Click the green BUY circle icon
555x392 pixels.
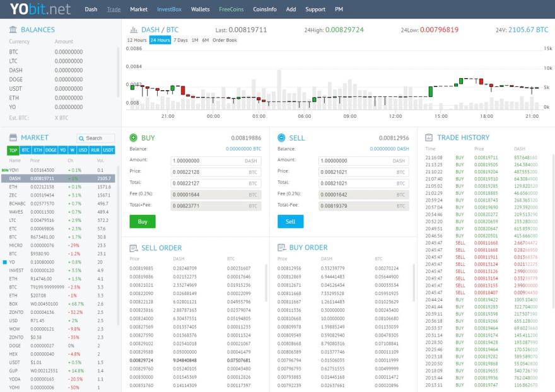[134, 137]
